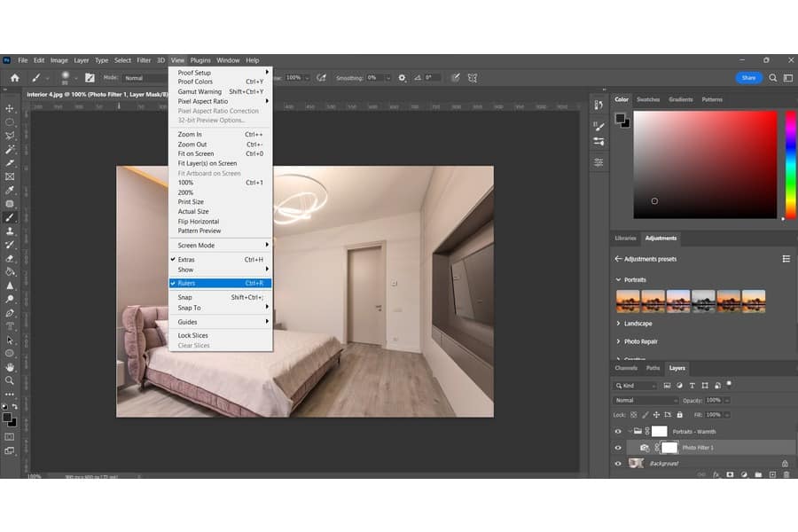Select the Hand tool
798x532 pixels.
(10, 367)
